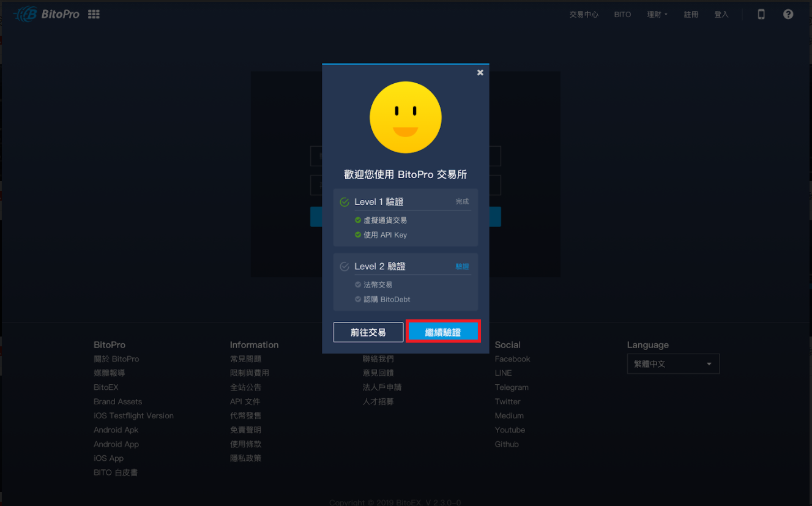This screenshot has width=812, height=506.
Task: Open the apps grid icon
Action: tap(94, 14)
